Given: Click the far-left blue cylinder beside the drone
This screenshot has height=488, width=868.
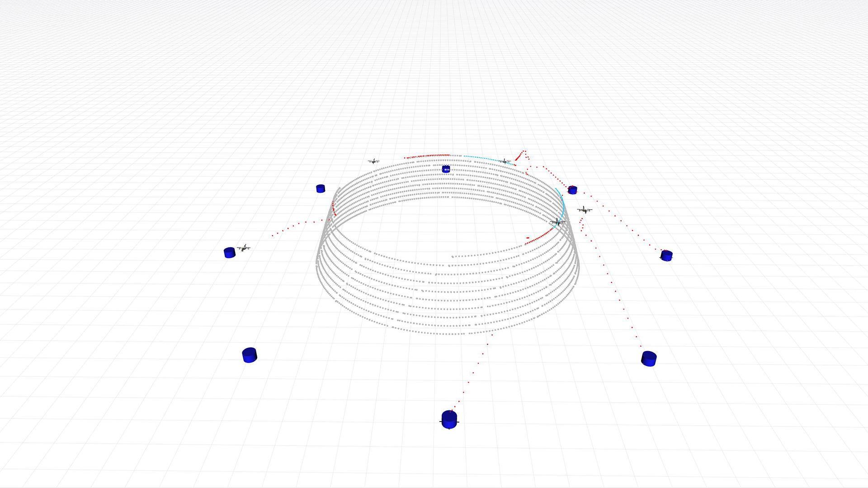Looking at the screenshot, I should (x=230, y=253).
